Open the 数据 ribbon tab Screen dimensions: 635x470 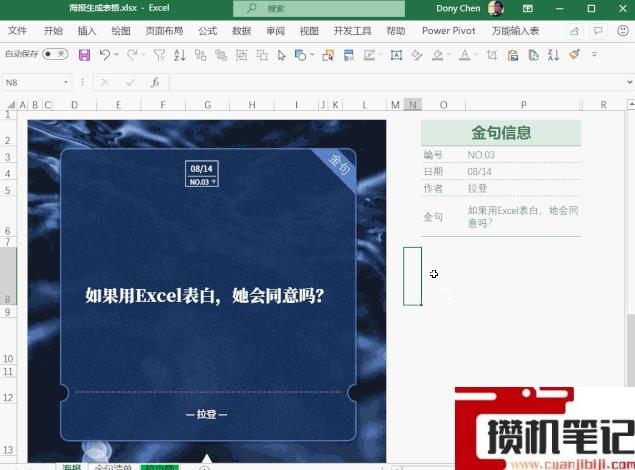click(x=241, y=31)
